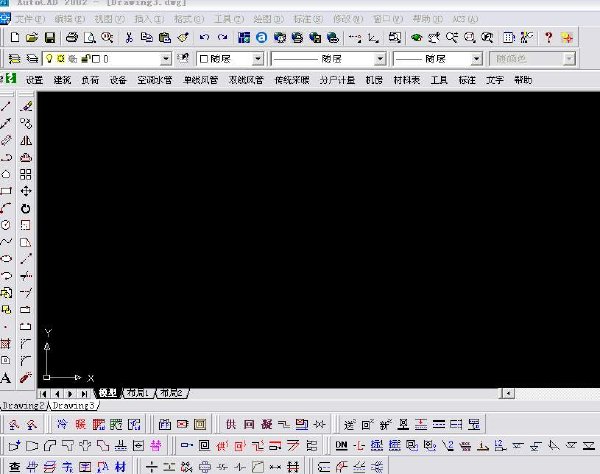Select the Spline draw tool
The width and height of the screenshot is (600, 474).
tap(6, 242)
